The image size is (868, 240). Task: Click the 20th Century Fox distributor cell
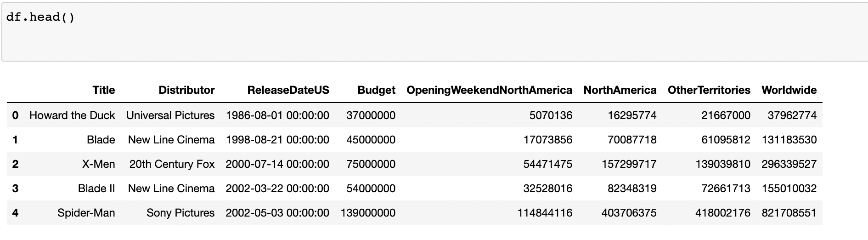(x=172, y=164)
